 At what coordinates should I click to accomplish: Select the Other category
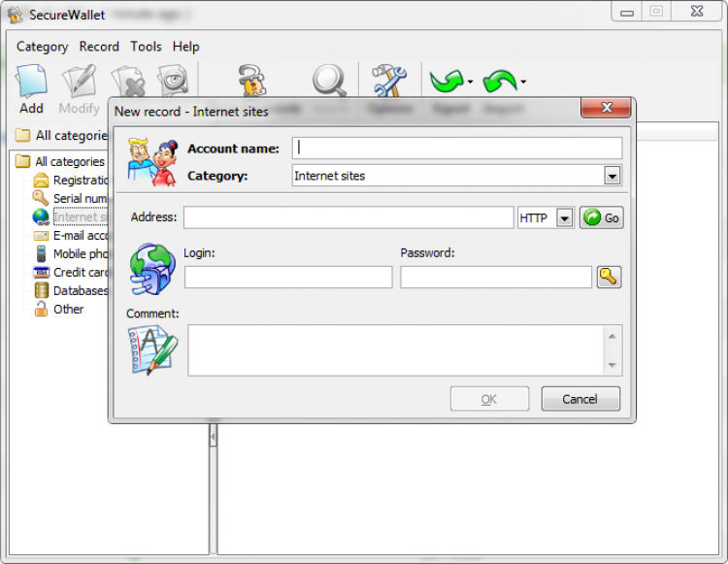click(68, 309)
